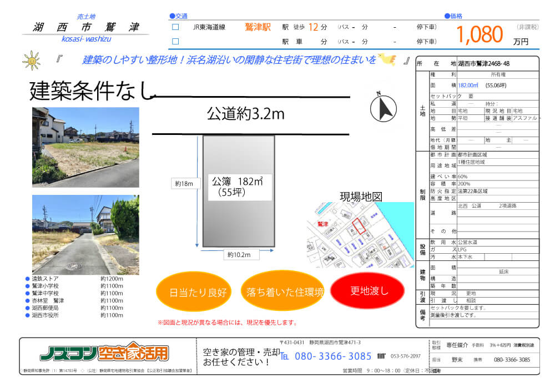
Task: Click the house icon inside the logo
Action: (133, 352)
